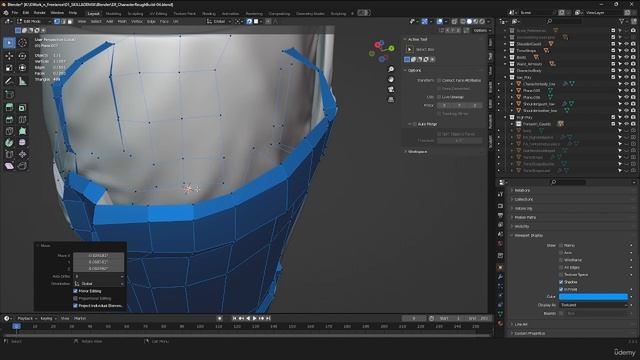This screenshot has height=360, width=640.
Task: Open the Modifiers wrench properties tab
Action: click(x=500, y=277)
